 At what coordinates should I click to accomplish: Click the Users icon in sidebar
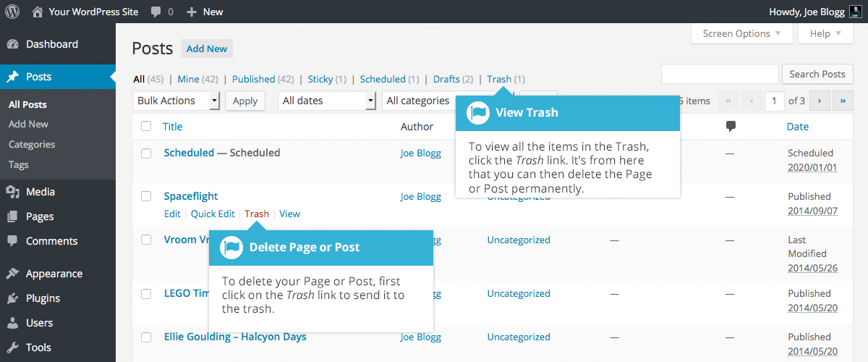pyautogui.click(x=12, y=323)
